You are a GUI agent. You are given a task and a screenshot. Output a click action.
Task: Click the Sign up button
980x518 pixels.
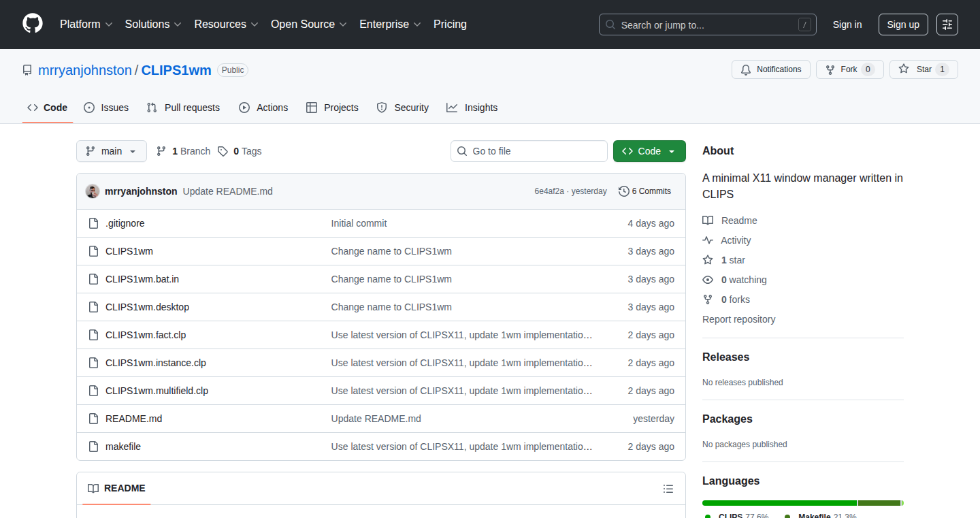[903, 25]
